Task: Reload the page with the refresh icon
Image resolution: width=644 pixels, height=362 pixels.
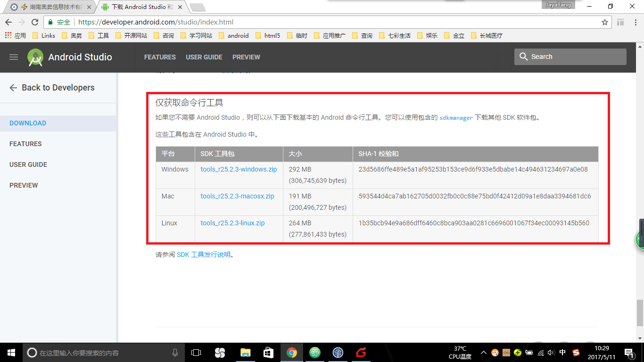Action: [x=35, y=22]
